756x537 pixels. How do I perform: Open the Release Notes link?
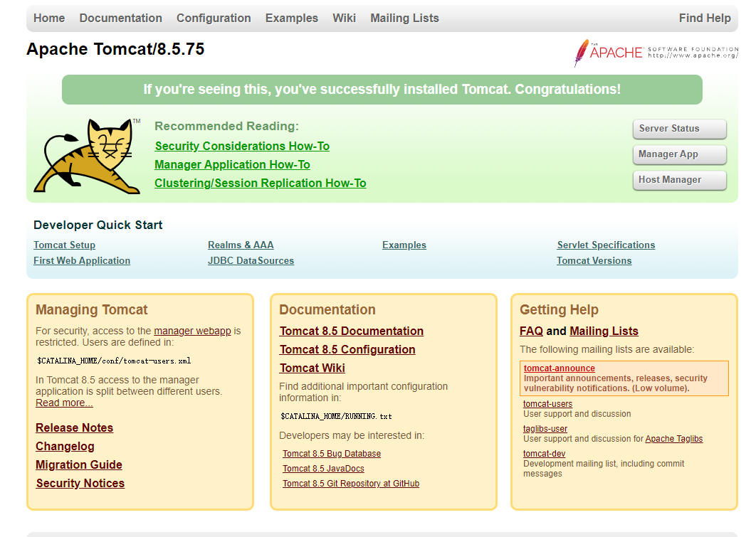(74, 427)
